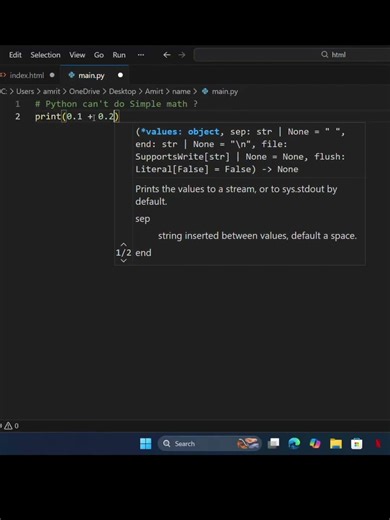This screenshot has width=390, height=520.
Task: Click unsaved dot on main.py tab
Action: pyautogui.click(x=120, y=75)
